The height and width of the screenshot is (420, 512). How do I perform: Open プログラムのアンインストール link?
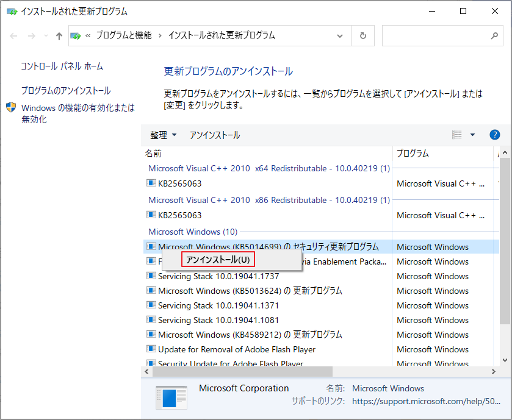click(x=66, y=90)
